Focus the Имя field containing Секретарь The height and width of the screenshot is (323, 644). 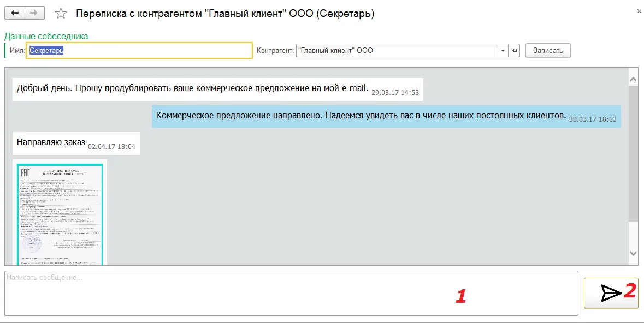pos(139,51)
